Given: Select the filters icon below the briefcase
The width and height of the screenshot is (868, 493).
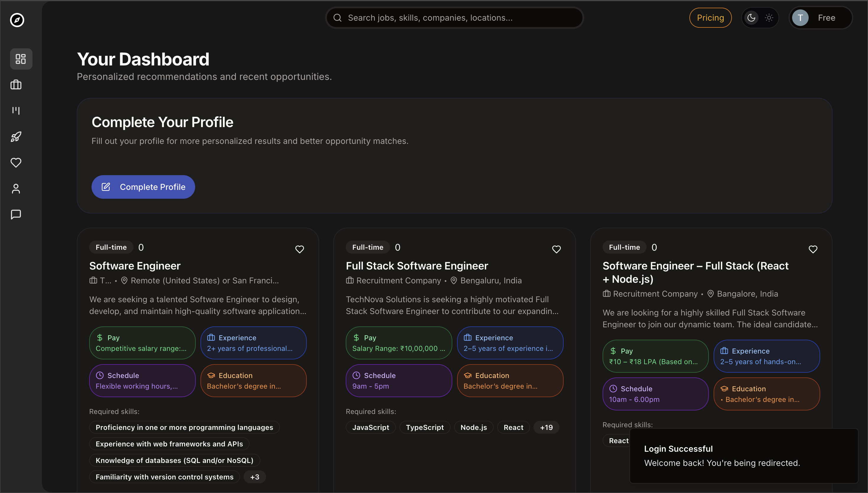Looking at the screenshot, I should (16, 110).
